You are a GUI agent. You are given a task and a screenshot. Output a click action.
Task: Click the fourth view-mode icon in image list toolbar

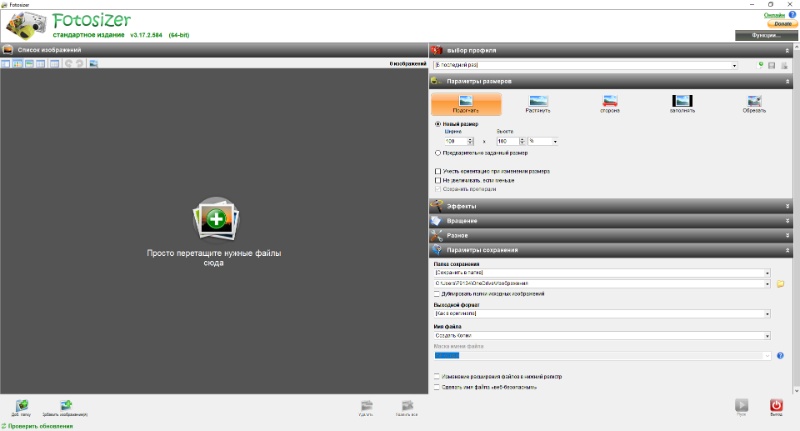click(40, 64)
